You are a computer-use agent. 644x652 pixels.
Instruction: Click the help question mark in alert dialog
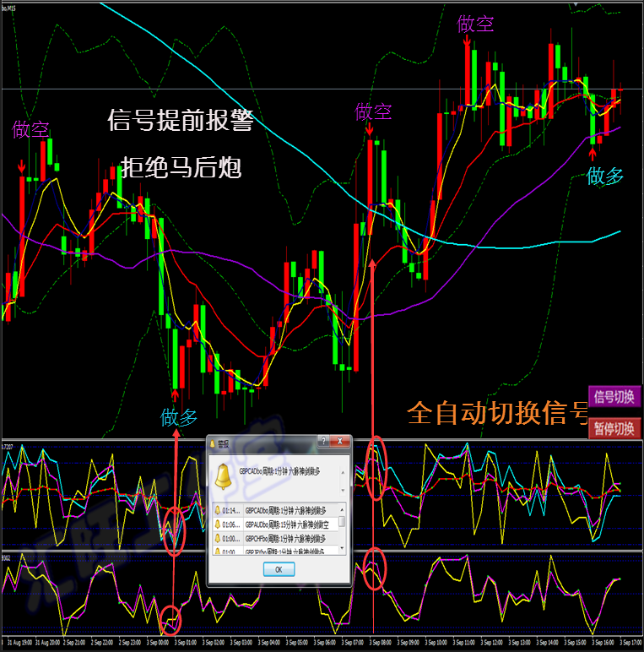[x=323, y=441]
